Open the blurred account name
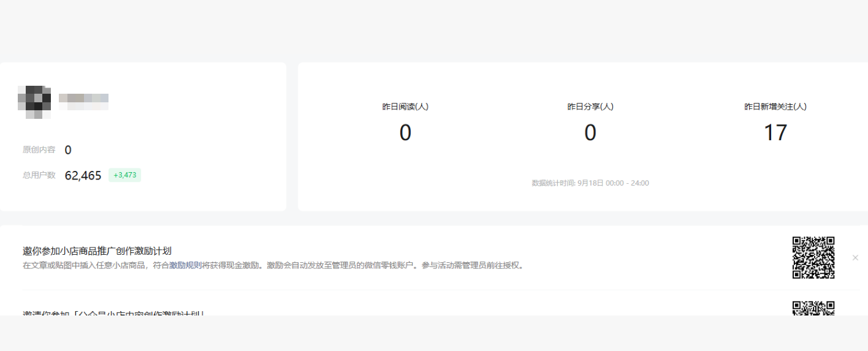Screen dimensions: 868x351 point(84,102)
